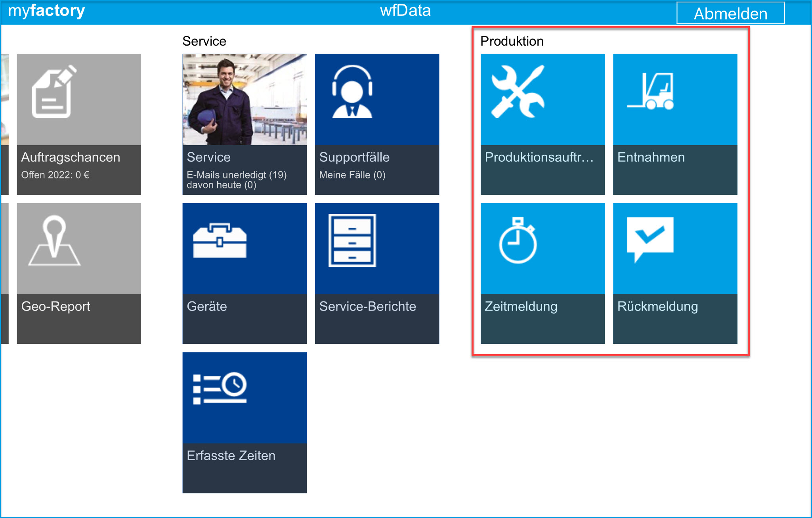812x518 pixels.
Task: Open the Service tile worker photo
Action: coord(244,99)
